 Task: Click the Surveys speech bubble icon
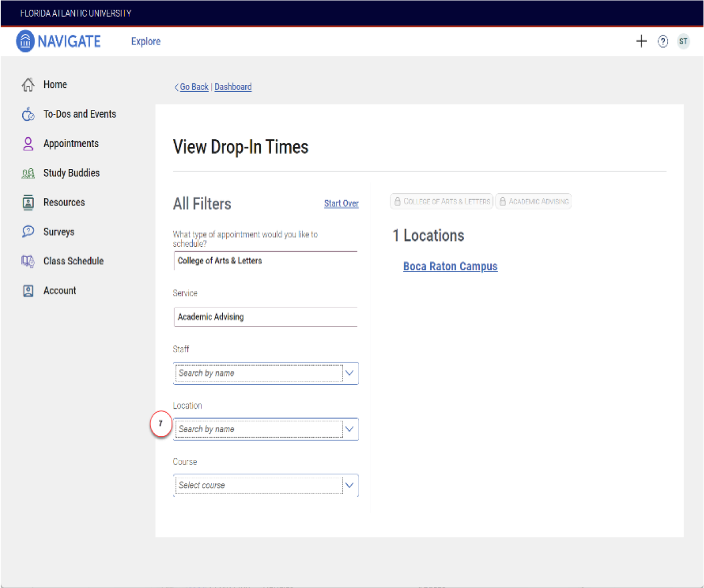[x=28, y=232]
